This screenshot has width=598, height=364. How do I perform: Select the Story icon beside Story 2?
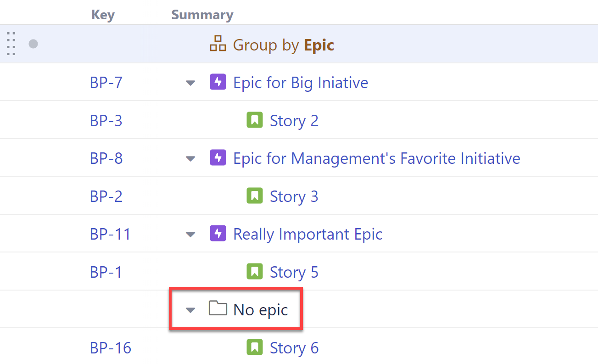pyautogui.click(x=255, y=120)
